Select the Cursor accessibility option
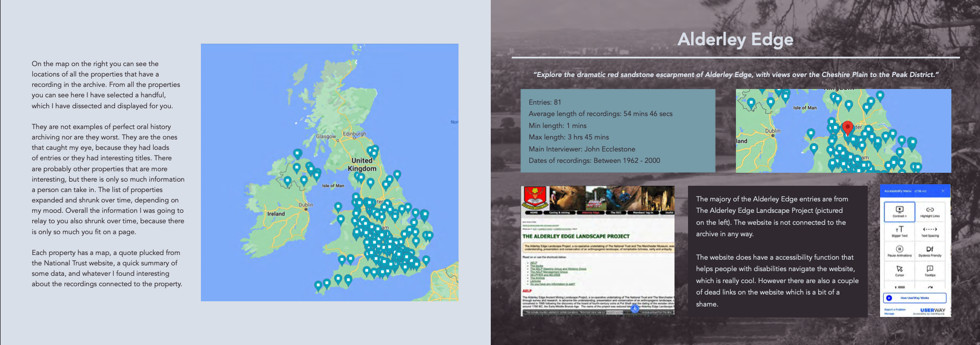The height and width of the screenshot is (345, 980). click(899, 270)
